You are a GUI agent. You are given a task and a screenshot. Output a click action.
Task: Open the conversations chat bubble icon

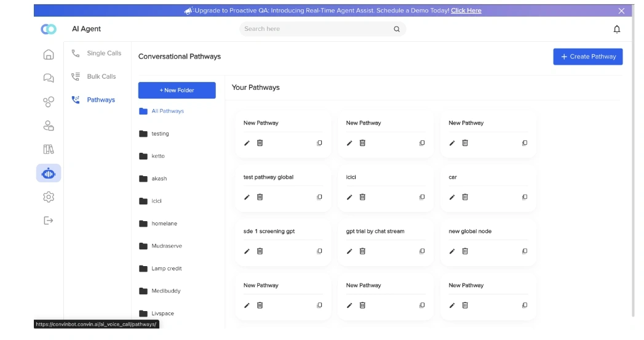[x=49, y=78]
